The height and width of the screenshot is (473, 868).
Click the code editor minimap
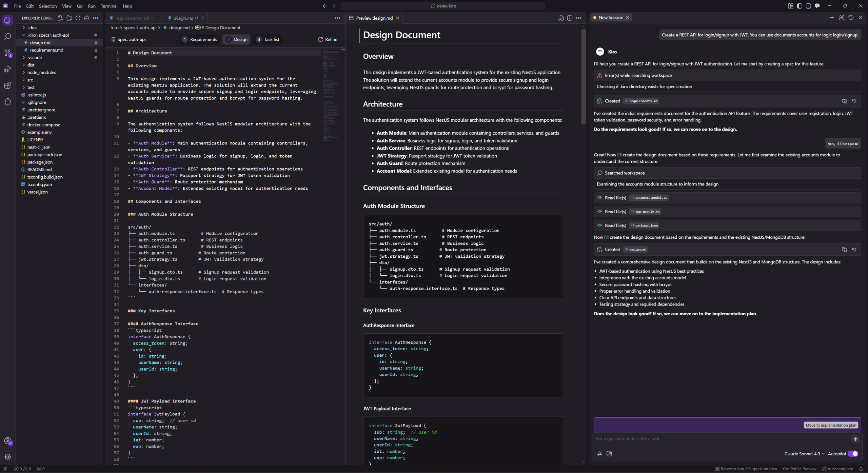pyautogui.click(x=331, y=96)
